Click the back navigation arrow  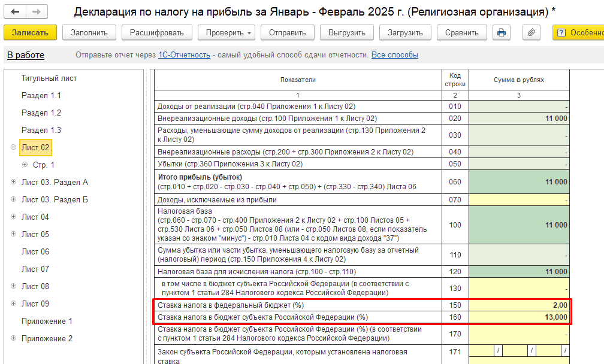16,12
